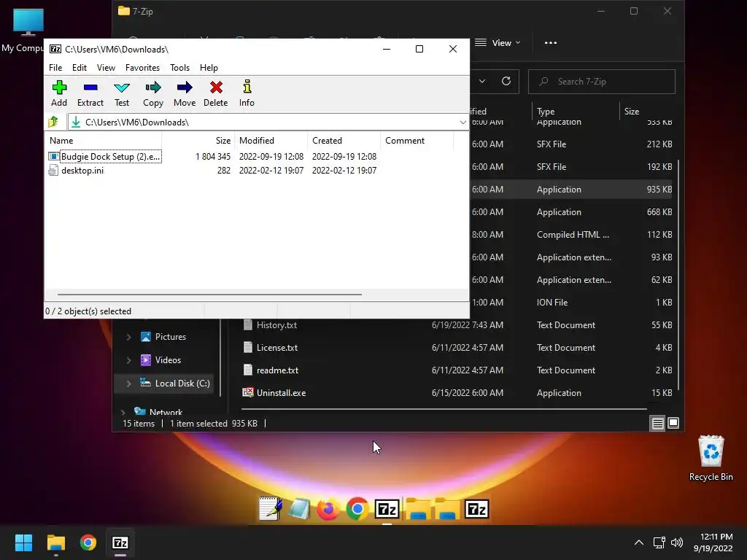Select Uninstall.exe in Explorer
Image resolution: width=747 pixels, height=560 pixels.
point(274,393)
